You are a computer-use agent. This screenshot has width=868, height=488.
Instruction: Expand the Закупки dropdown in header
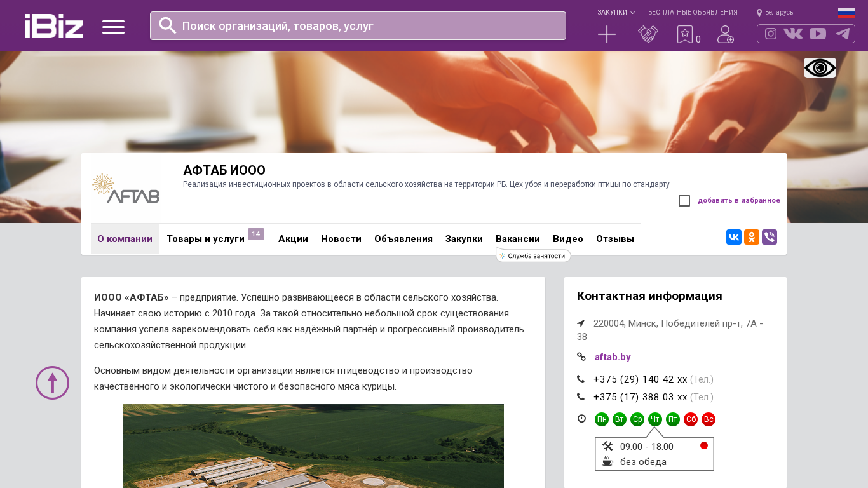pyautogui.click(x=616, y=12)
